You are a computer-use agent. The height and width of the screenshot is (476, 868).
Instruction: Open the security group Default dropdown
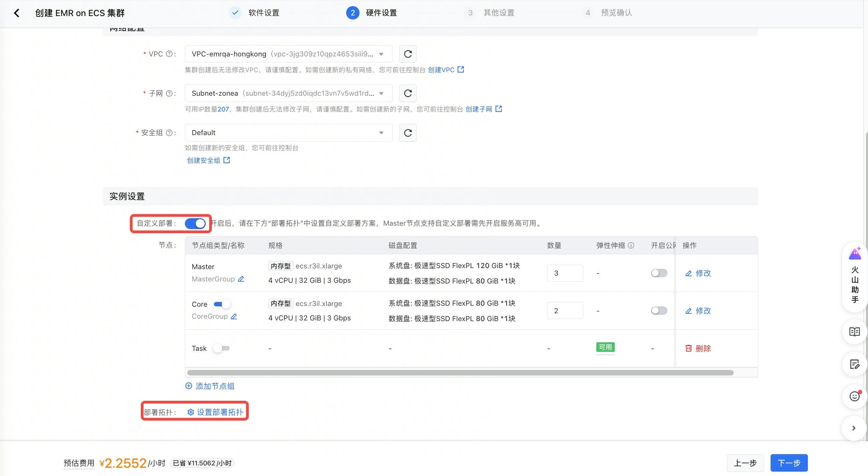tap(288, 133)
